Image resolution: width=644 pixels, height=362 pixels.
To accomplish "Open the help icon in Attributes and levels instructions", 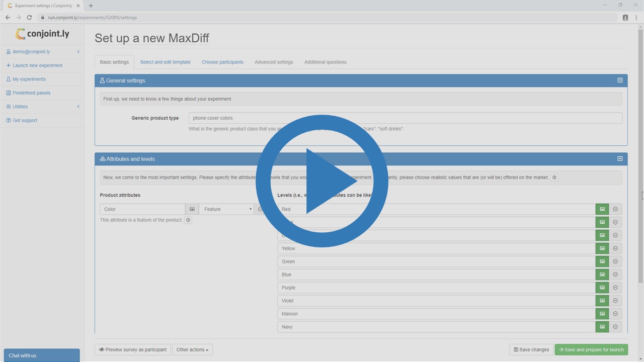I will coord(554,177).
